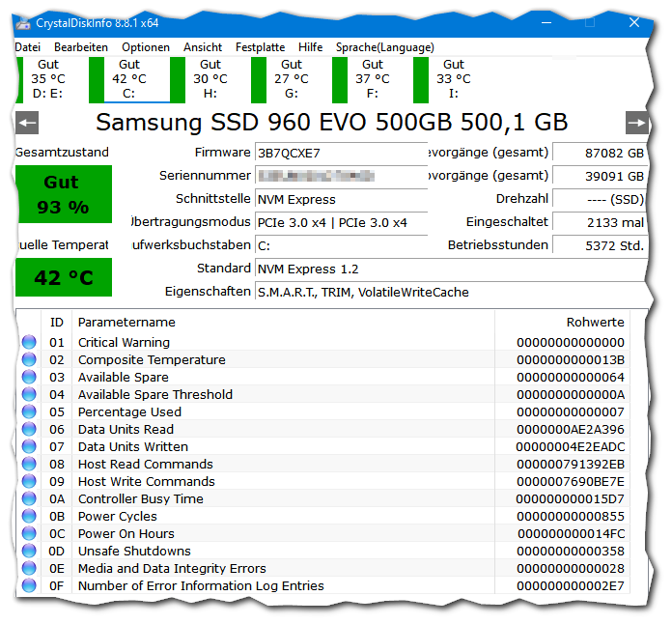Click raw value 000000000002E7
Screen dimensions: 672x624
(570, 585)
